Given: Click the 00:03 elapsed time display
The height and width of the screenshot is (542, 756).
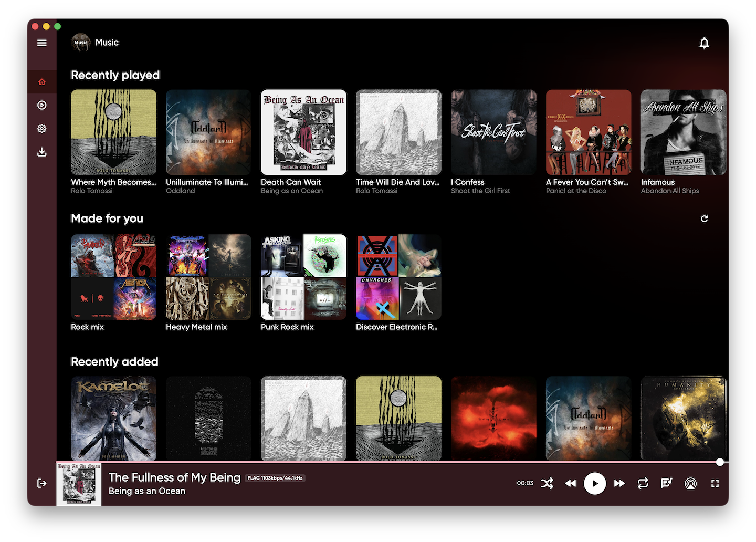Looking at the screenshot, I should pyautogui.click(x=525, y=483).
